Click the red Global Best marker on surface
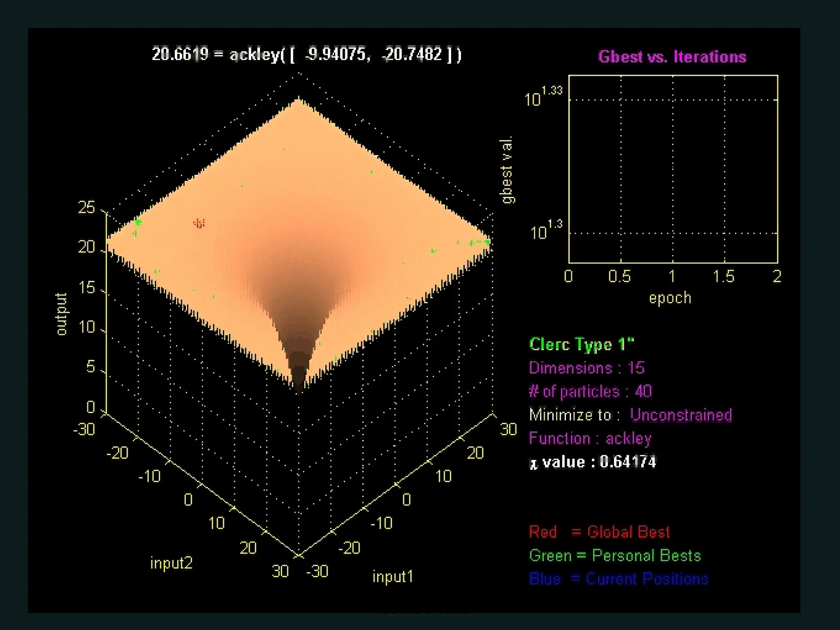This screenshot has width=840, height=630. pyautogui.click(x=199, y=223)
